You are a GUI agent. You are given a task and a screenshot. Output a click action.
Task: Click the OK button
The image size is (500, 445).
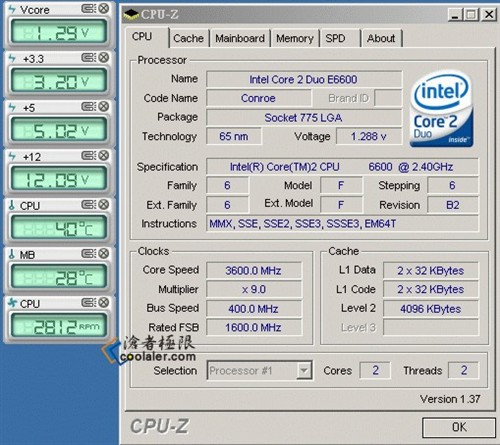[x=459, y=427]
